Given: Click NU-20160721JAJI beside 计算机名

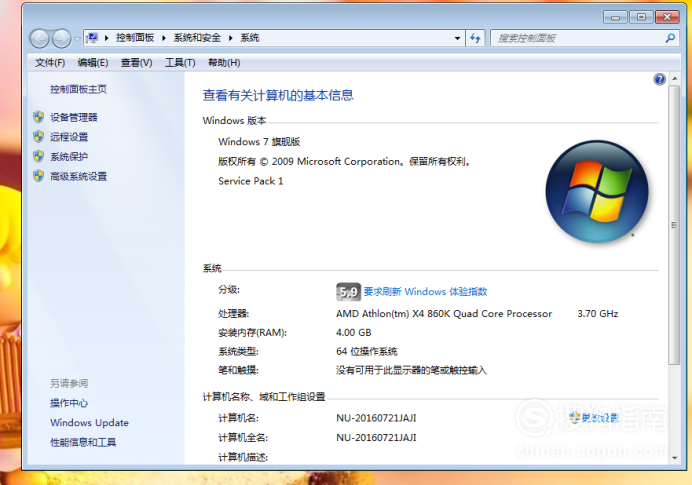Looking at the screenshot, I should (x=376, y=418).
